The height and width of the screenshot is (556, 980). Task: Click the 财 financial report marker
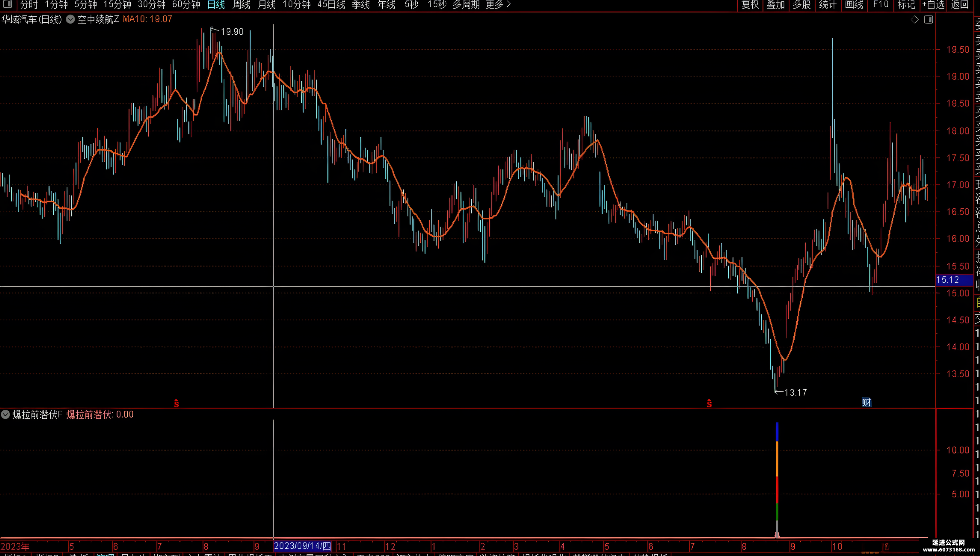coord(867,402)
